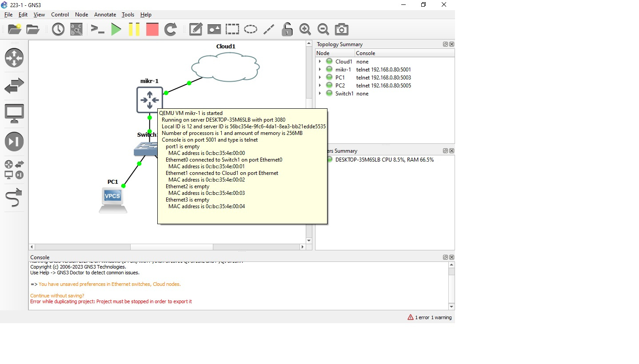Open the Help menu

[146, 15]
